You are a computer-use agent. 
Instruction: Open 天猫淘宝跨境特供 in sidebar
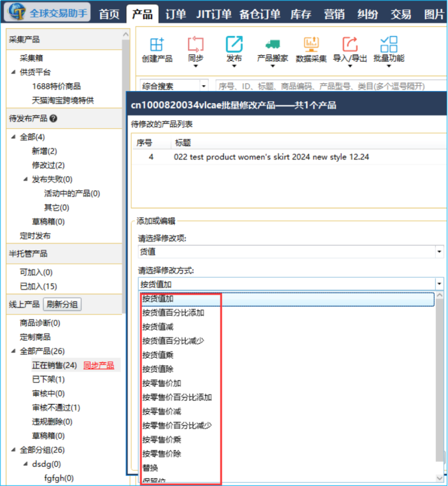[x=63, y=101]
